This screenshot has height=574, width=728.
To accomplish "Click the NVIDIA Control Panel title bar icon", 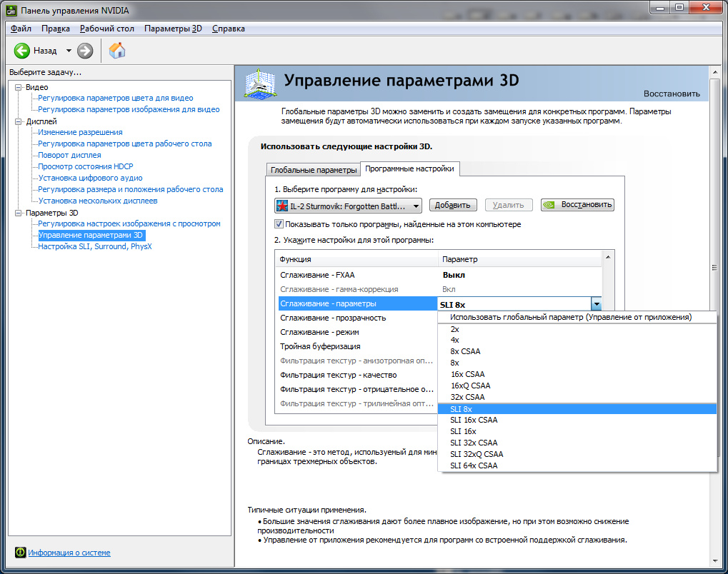I will click(11, 10).
